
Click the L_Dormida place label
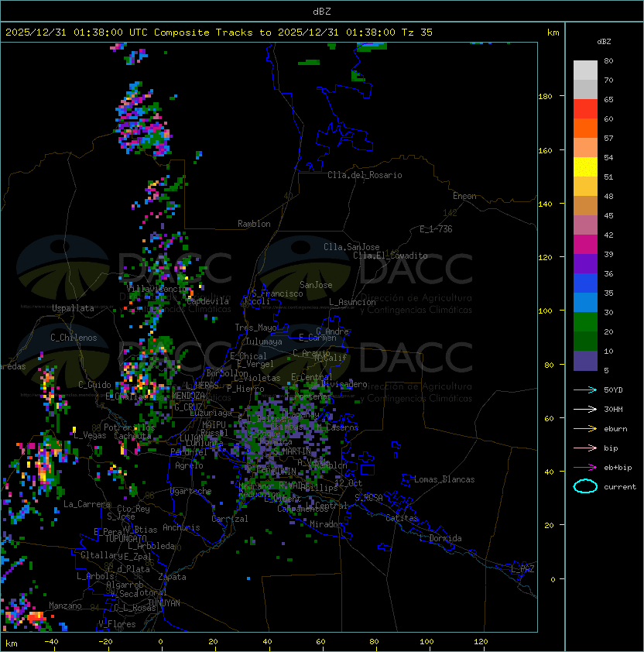(x=440, y=538)
